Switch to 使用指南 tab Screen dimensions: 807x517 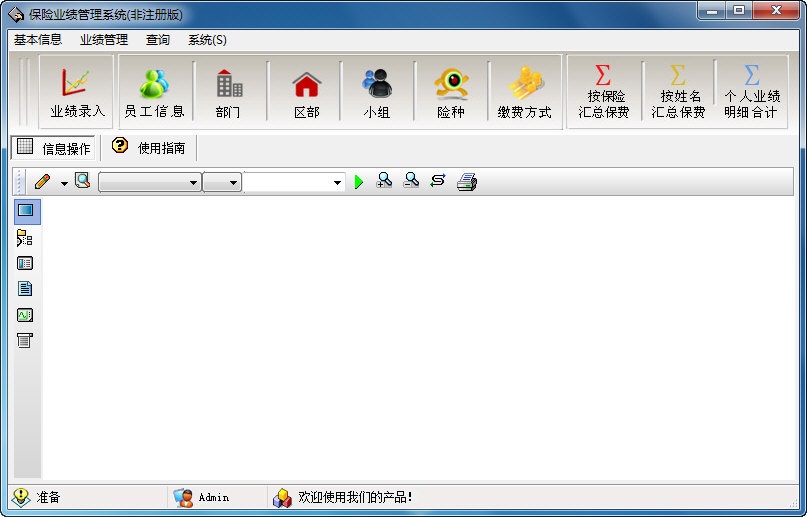(x=148, y=148)
